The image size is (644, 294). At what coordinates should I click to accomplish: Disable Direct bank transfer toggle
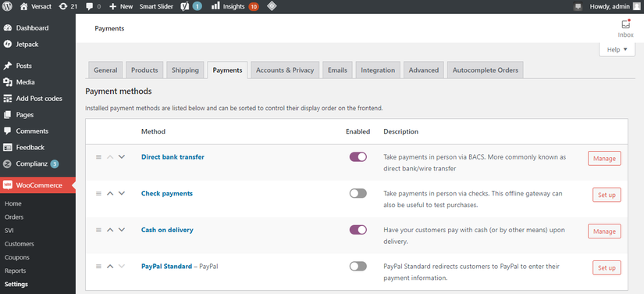click(x=358, y=156)
